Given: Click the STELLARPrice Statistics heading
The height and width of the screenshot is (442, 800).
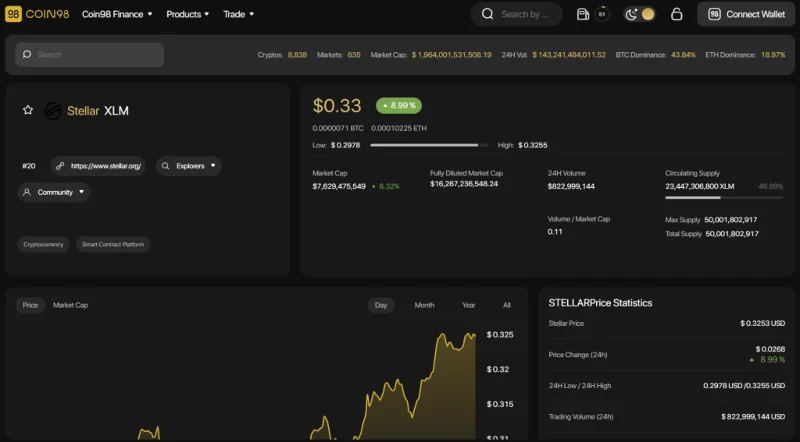Looking at the screenshot, I should [600, 303].
